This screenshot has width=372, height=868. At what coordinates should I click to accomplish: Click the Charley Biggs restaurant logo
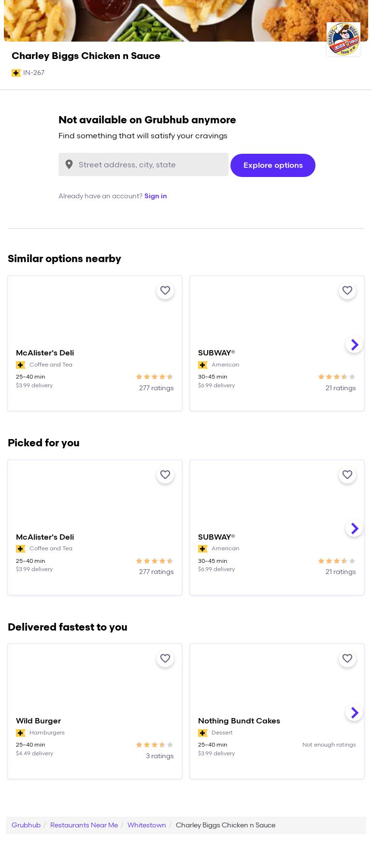tap(343, 39)
